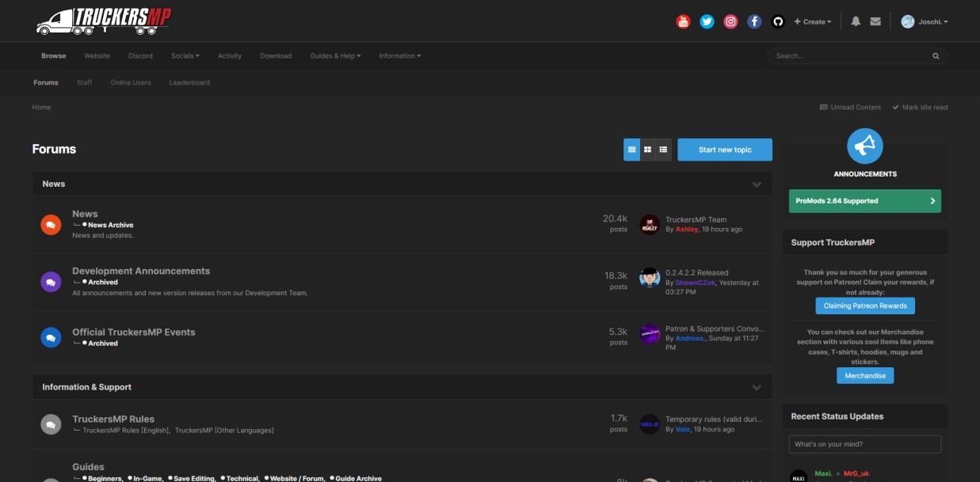Select the fluid list view mode
The image size is (980, 482).
click(632, 149)
